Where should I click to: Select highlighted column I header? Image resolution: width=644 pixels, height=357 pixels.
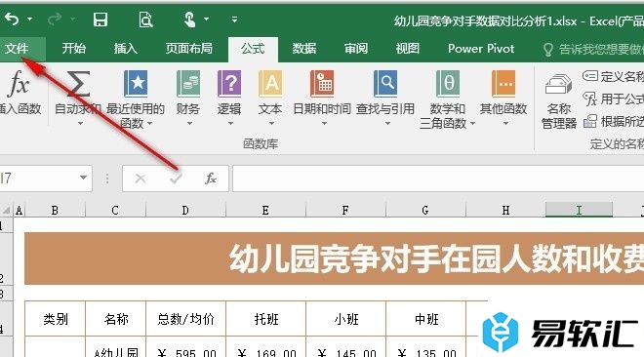pos(579,210)
